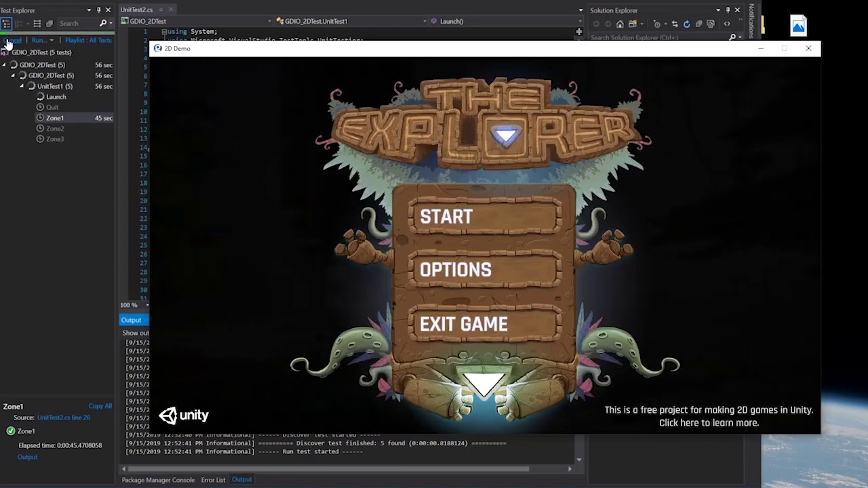Pin the Test Explorer panel
The height and width of the screenshot is (488, 868).
(x=99, y=10)
